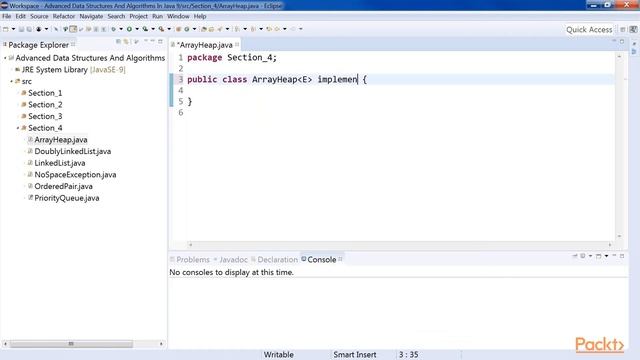Screen dimensions: 640x360
Task: Close the ArrayHeap.java editor tab
Action: [x=237, y=44]
